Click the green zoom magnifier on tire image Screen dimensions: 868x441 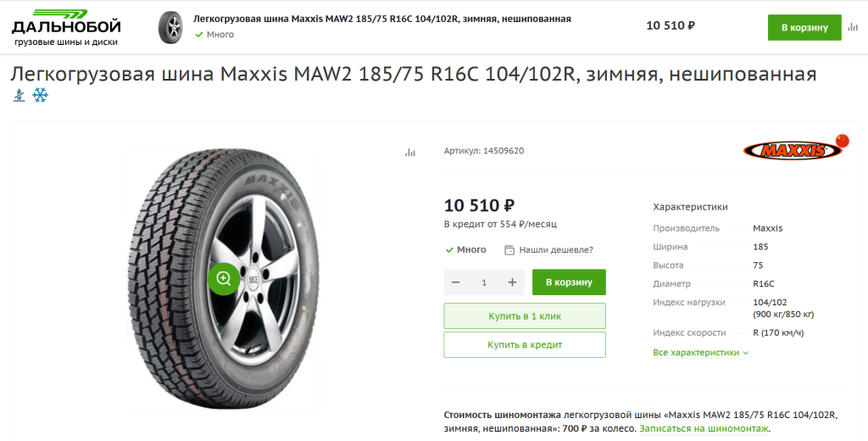(224, 278)
